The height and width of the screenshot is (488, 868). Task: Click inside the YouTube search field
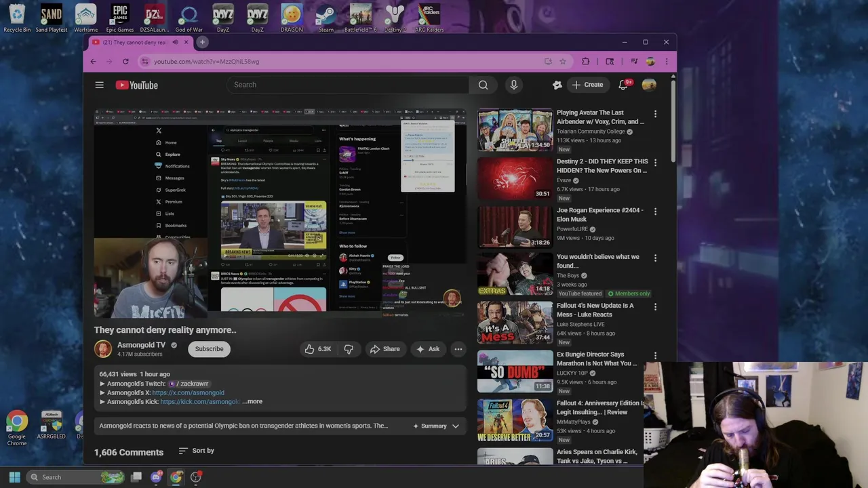coord(347,85)
